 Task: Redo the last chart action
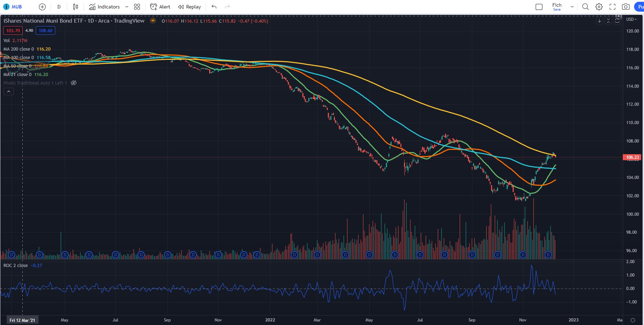point(227,7)
